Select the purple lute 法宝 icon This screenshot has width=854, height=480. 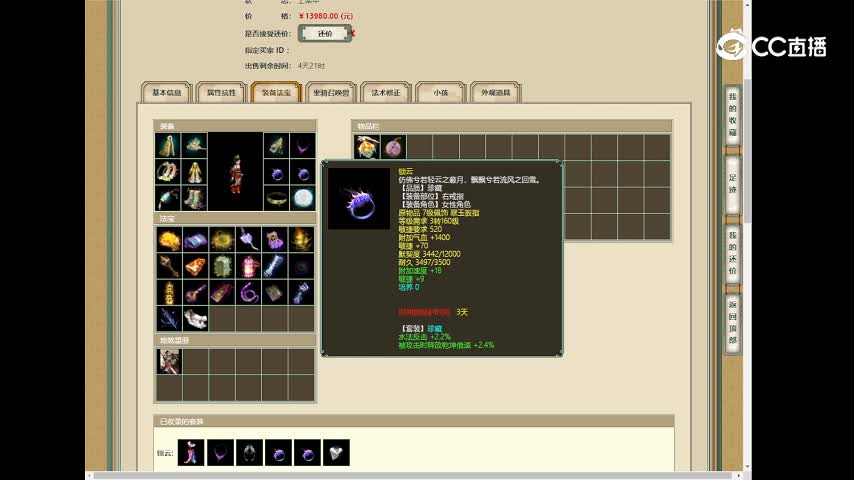click(196, 293)
